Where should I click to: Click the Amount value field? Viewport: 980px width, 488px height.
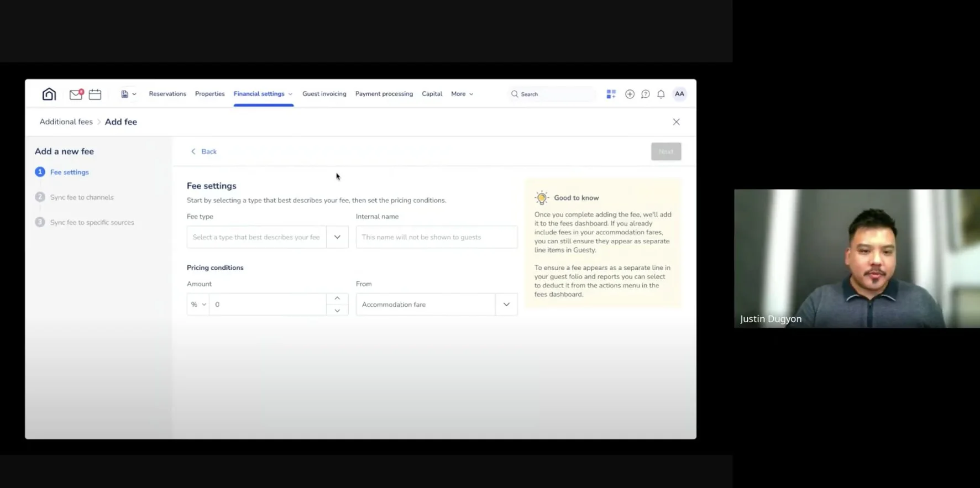(x=268, y=305)
